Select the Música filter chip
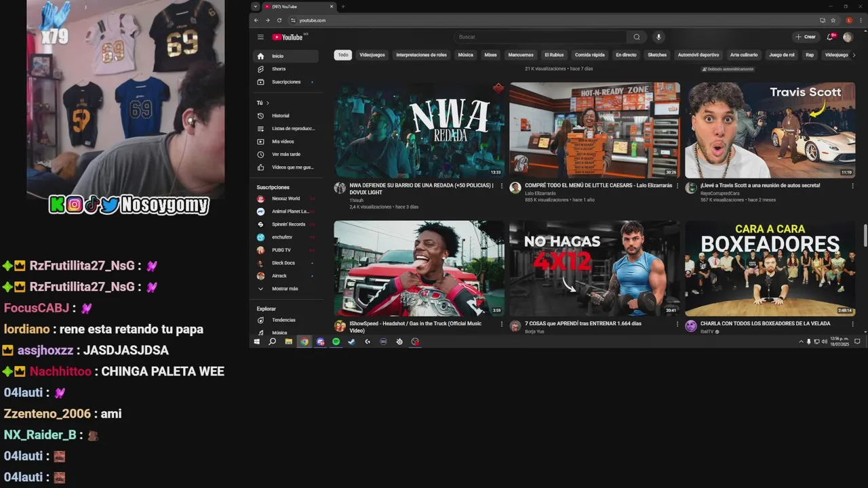 [x=465, y=55]
